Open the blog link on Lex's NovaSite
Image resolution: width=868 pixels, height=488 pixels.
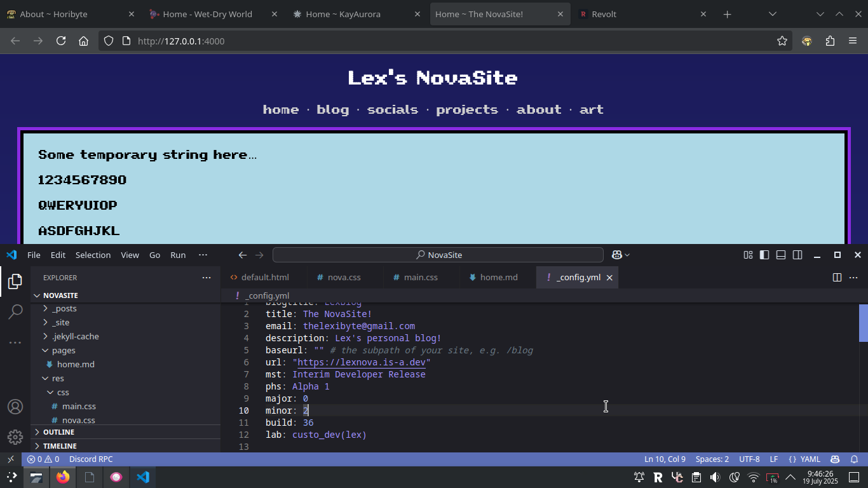click(332, 109)
